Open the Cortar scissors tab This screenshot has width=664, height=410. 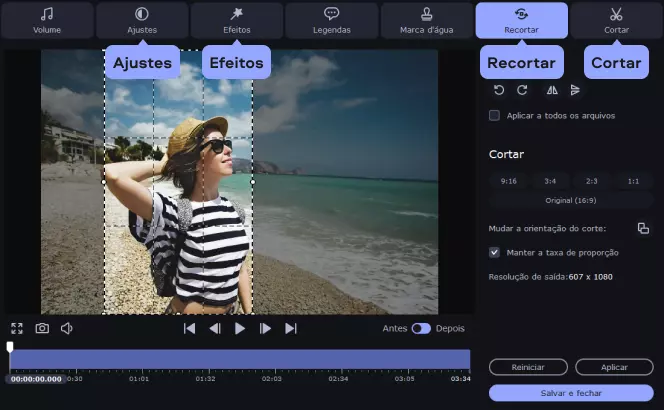pyautogui.click(x=616, y=20)
